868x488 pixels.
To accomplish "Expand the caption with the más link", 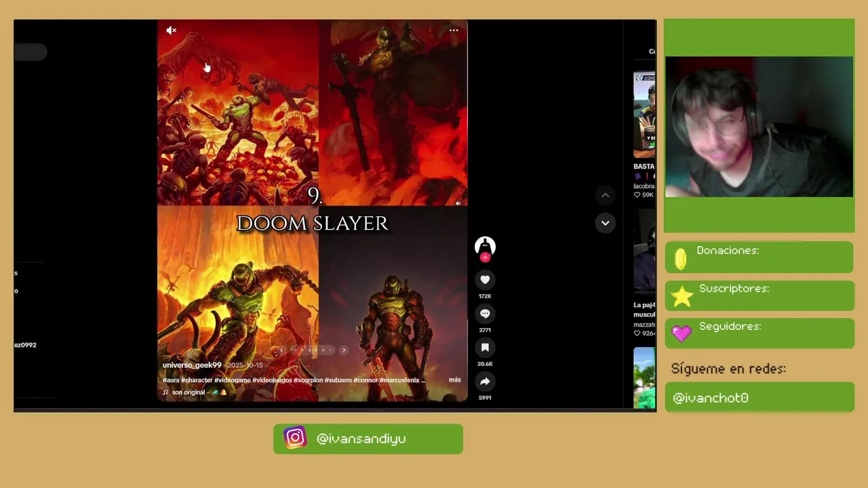I will tap(454, 380).
